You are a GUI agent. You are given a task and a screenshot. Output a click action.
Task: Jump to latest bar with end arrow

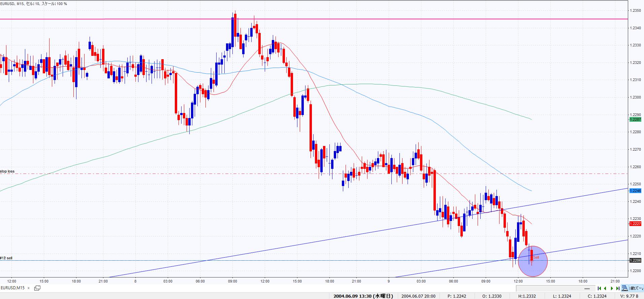point(618,288)
